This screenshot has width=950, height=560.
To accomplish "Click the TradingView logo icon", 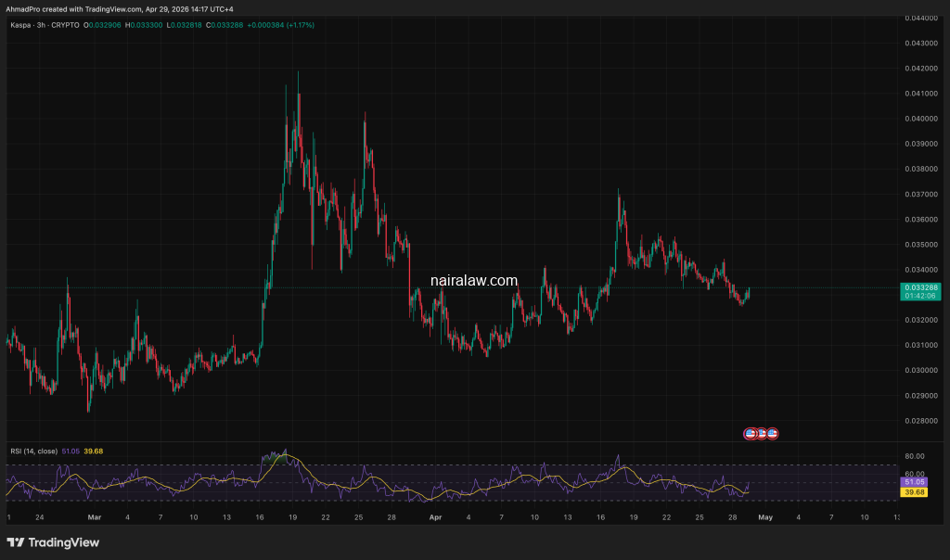I will [17, 542].
